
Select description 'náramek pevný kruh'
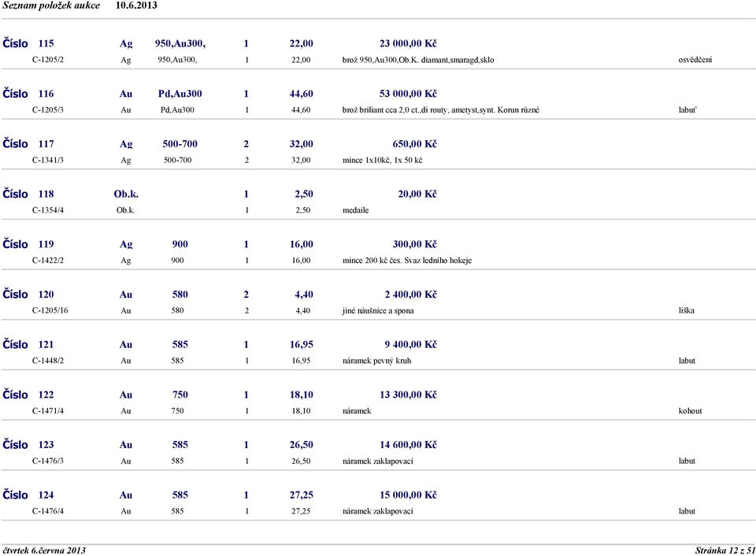[376, 361]
